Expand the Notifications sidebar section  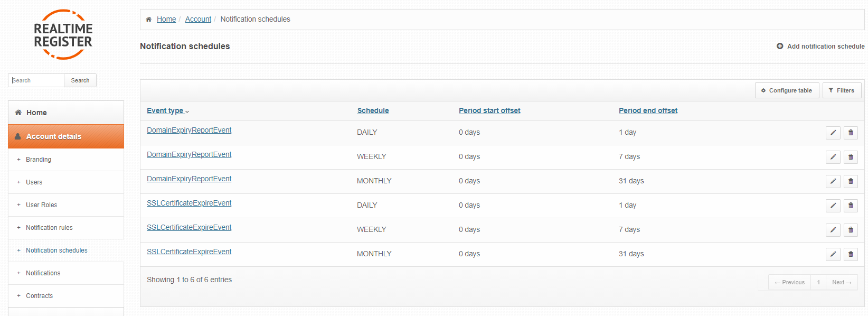tap(43, 273)
